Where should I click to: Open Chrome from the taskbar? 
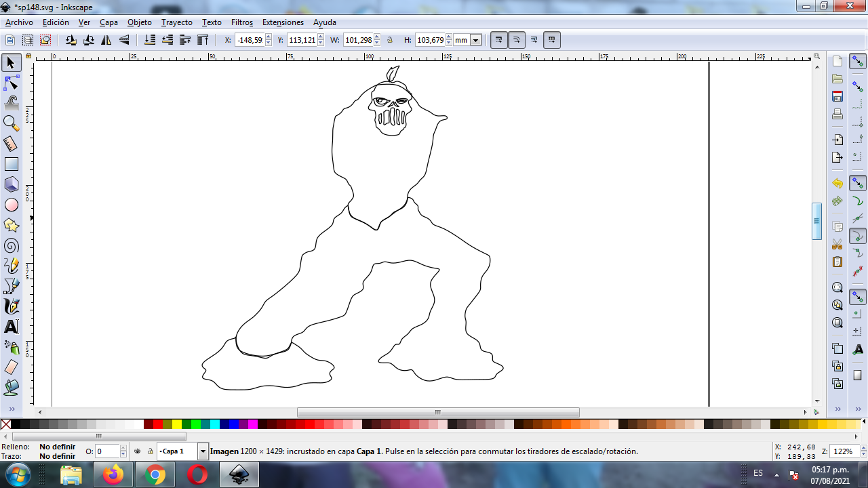click(x=155, y=475)
